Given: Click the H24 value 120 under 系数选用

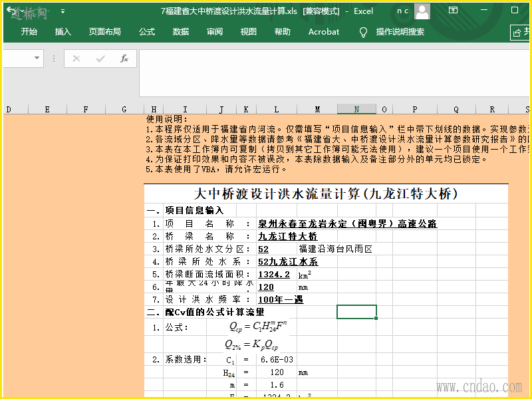Looking at the screenshot, I should click(277, 372).
